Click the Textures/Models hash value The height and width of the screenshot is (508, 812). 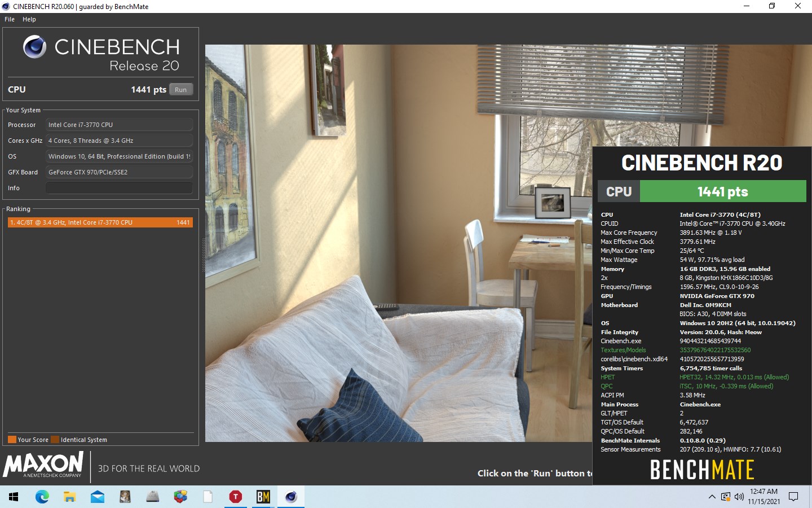(x=715, y=350)
